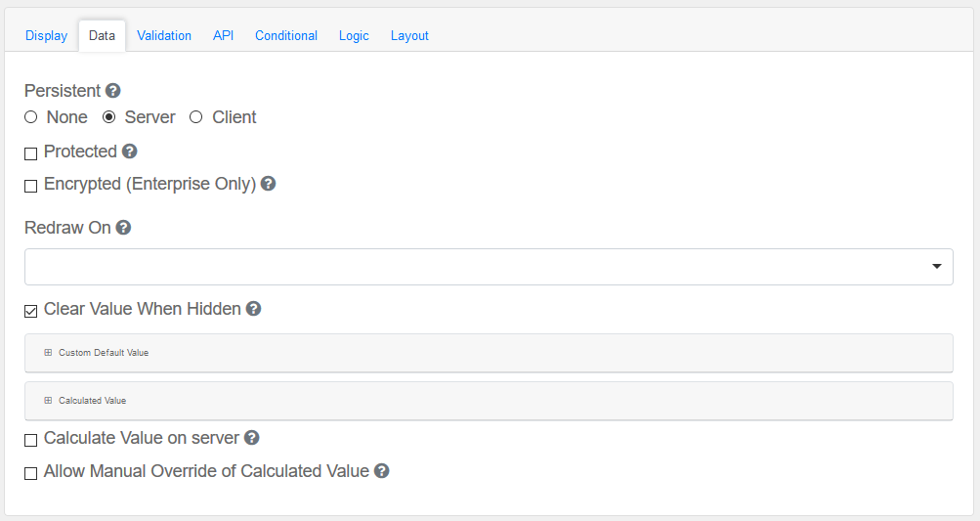
Task: Open the Conditional tab
Action: click(x=286, y=36)
